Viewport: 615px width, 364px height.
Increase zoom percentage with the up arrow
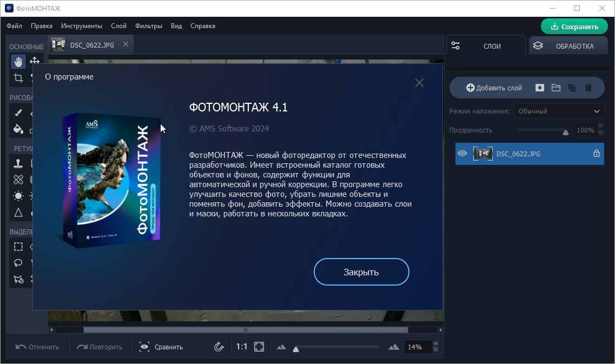point(435,343)
